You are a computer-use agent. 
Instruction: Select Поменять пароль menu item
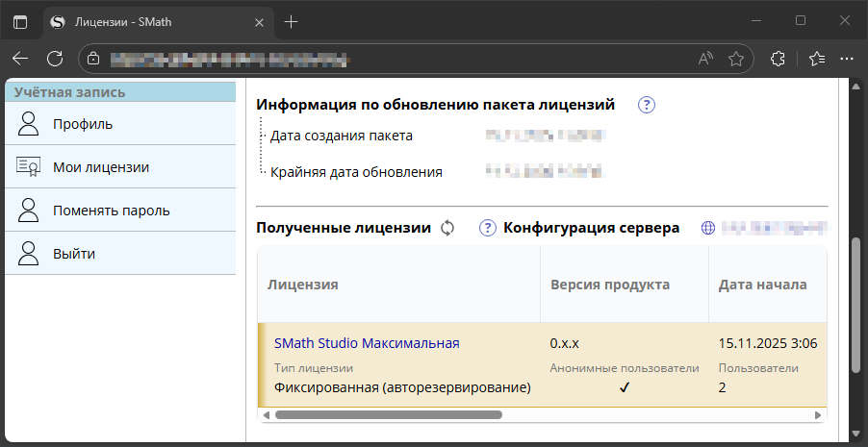click(120, 210)
